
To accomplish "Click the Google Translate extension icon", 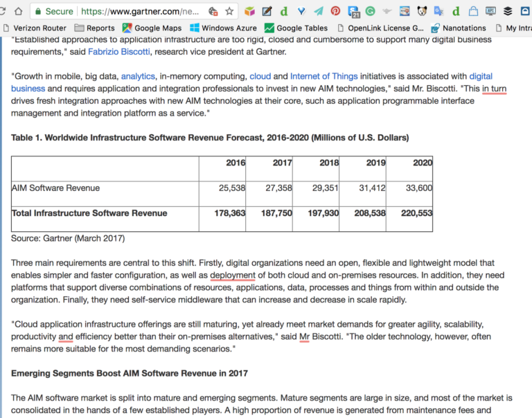I will [439, 11].
